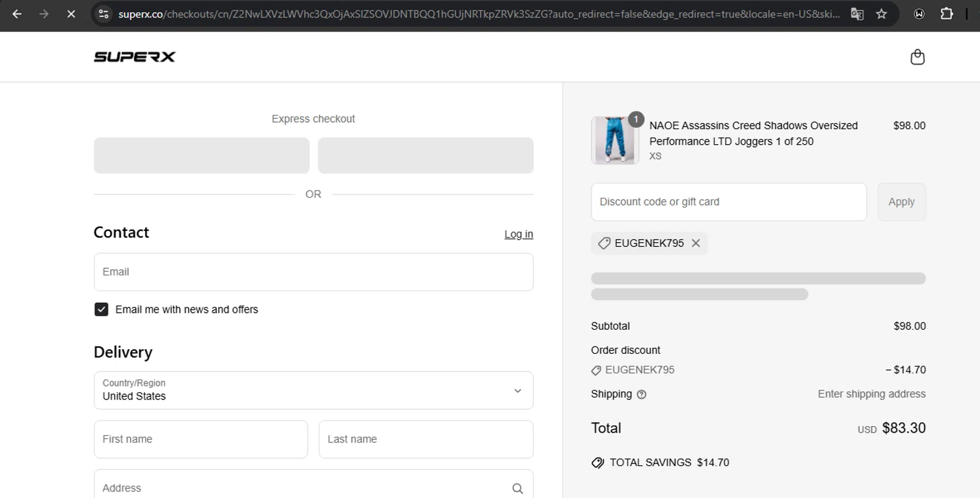Viewport: 980px width, 498px height.
Task: Click the second express checkout button
Action: point(426,155)
